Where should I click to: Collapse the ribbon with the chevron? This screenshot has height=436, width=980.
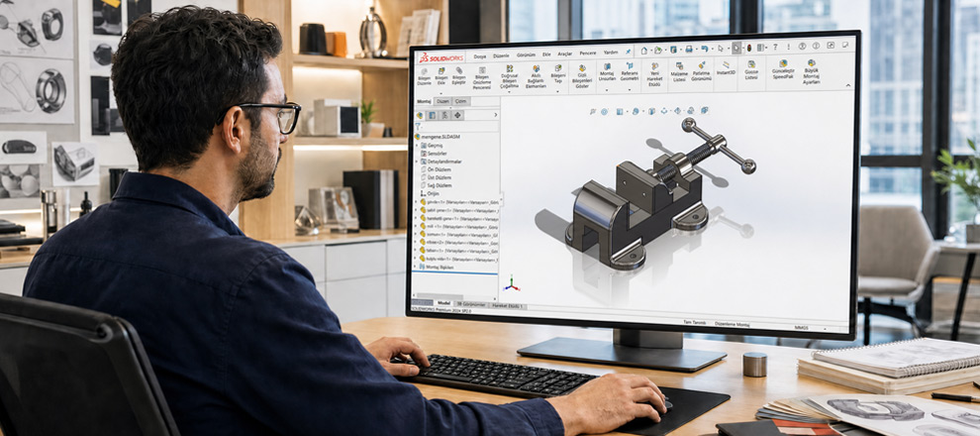click(848, 85)
